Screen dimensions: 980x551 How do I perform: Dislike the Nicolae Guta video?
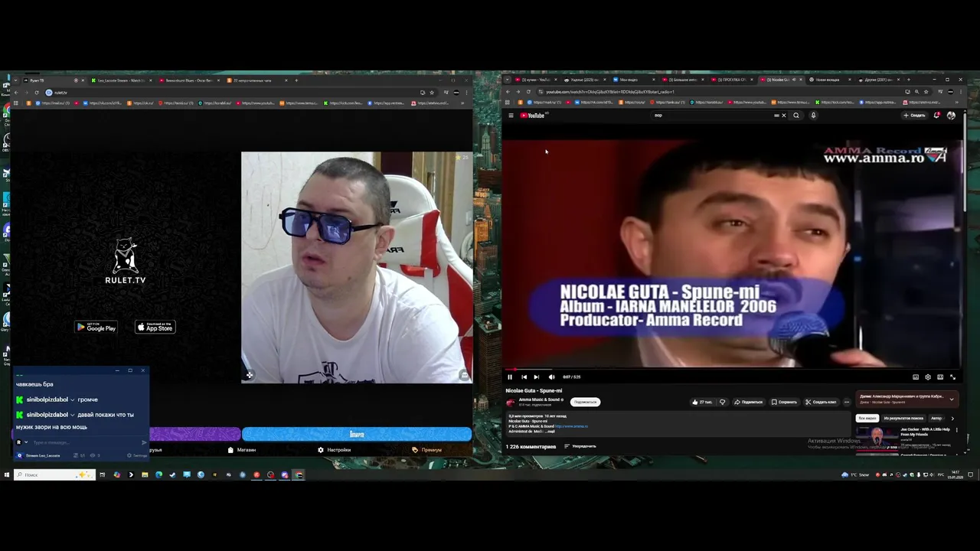tap(722, 402)
